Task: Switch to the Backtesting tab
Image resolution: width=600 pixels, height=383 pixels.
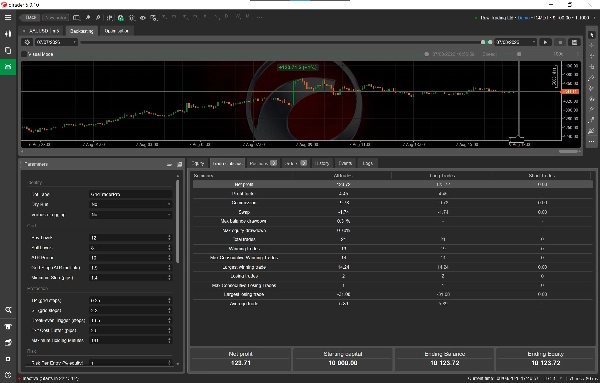Action: pyautogui.click(x=82, y=31)
